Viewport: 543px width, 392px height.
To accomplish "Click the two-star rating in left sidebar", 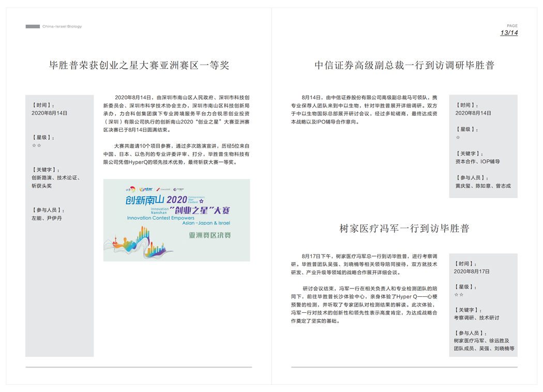I will [36, 145].
